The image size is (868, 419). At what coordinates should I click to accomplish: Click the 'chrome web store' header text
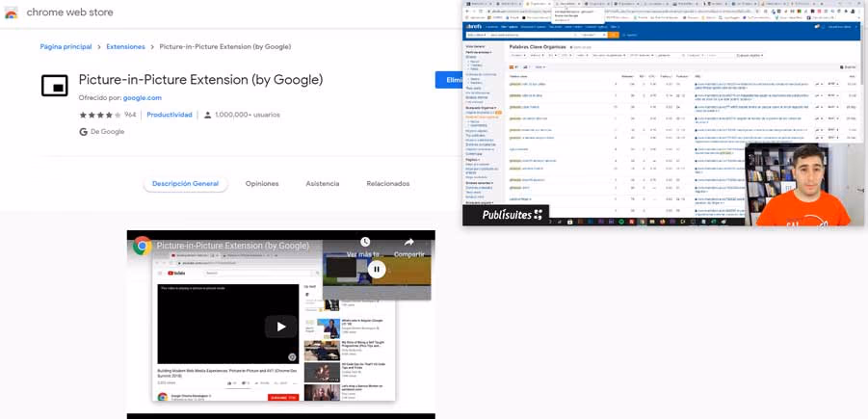coord(69,13)
